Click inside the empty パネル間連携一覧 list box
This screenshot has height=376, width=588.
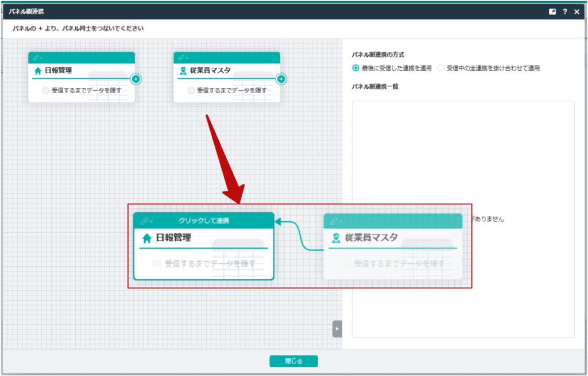[463, 161]
